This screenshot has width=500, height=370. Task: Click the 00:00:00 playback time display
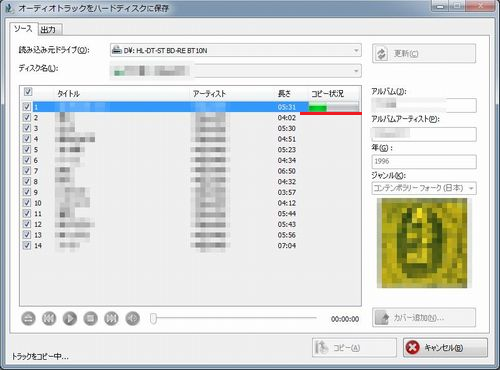(x=345, y=319)
